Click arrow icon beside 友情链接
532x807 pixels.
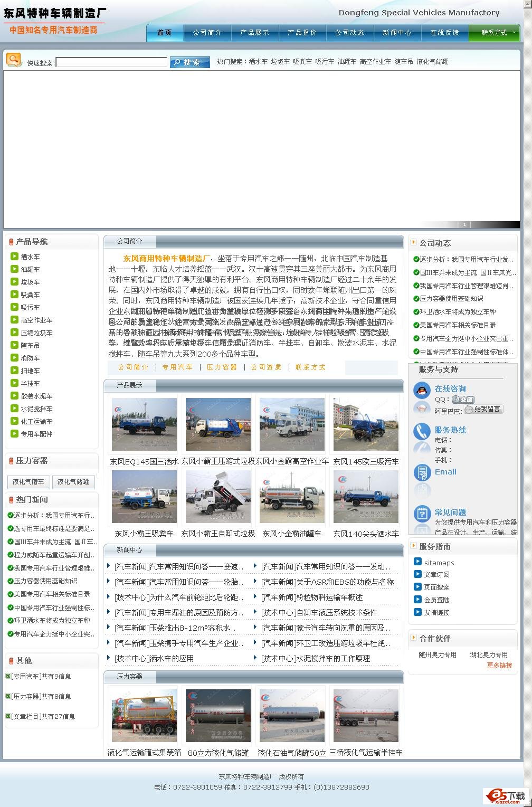coord(417,612)
